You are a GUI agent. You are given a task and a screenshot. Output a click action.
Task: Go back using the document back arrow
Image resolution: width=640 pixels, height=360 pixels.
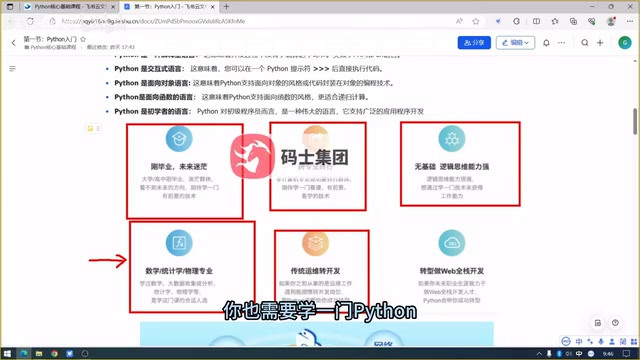tap(13, 42)
